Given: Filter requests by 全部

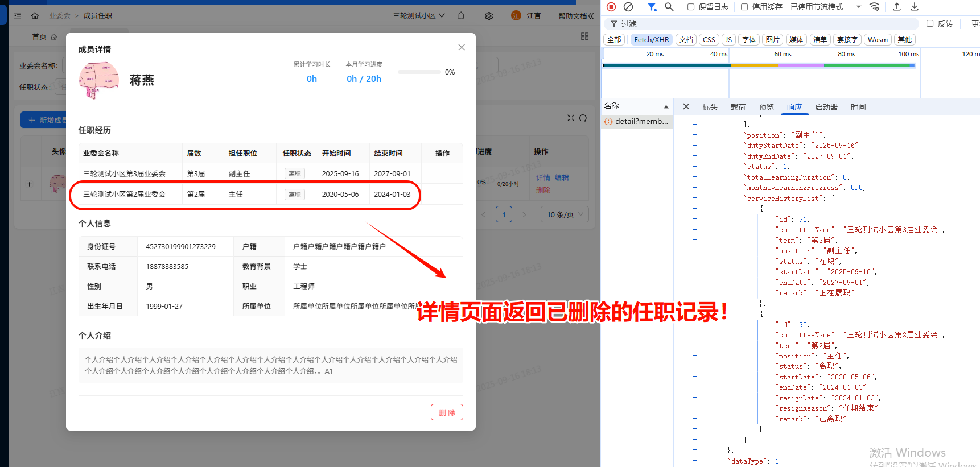Looking at the screenshot, I should [x=614, y=39].
